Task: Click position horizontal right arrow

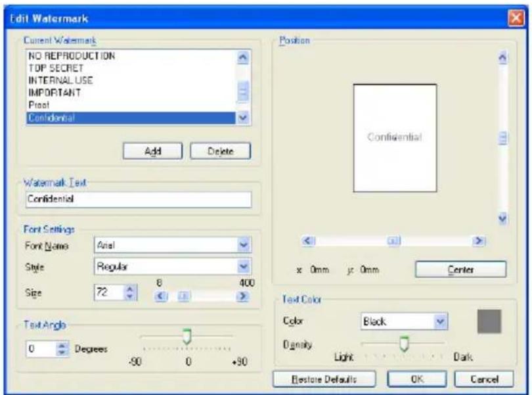Action: click(x=479, y=241)
